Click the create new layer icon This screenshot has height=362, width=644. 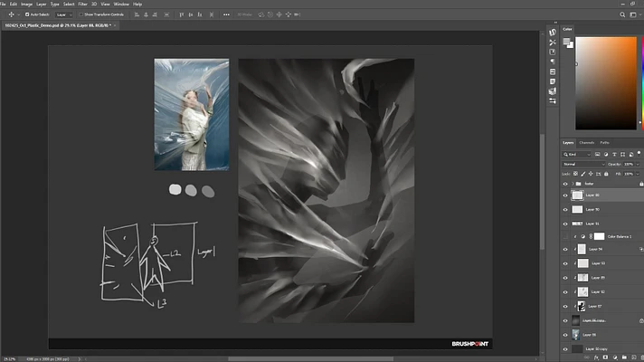[634, 357]
